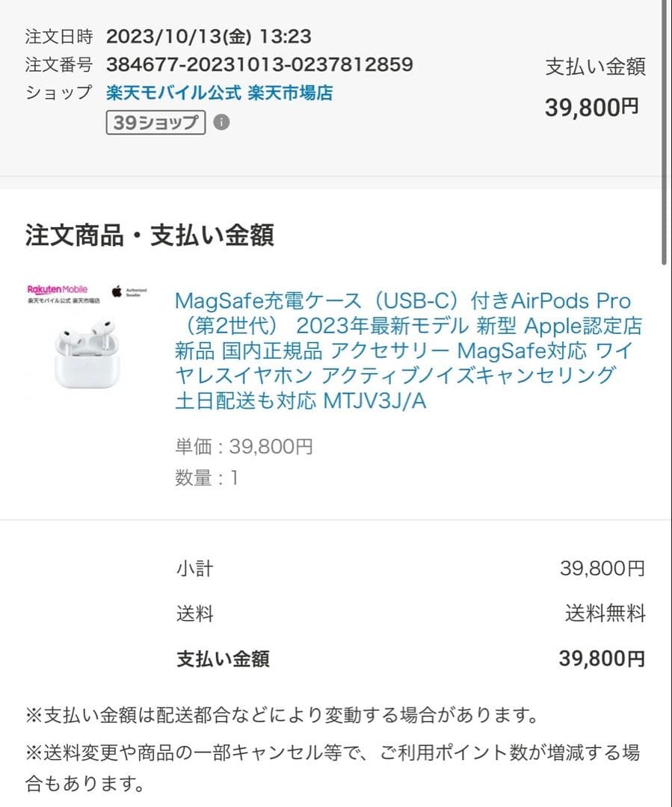Click the 単価：39,800円 text
The width and height of the screenshot is (672, 807).
243,446
